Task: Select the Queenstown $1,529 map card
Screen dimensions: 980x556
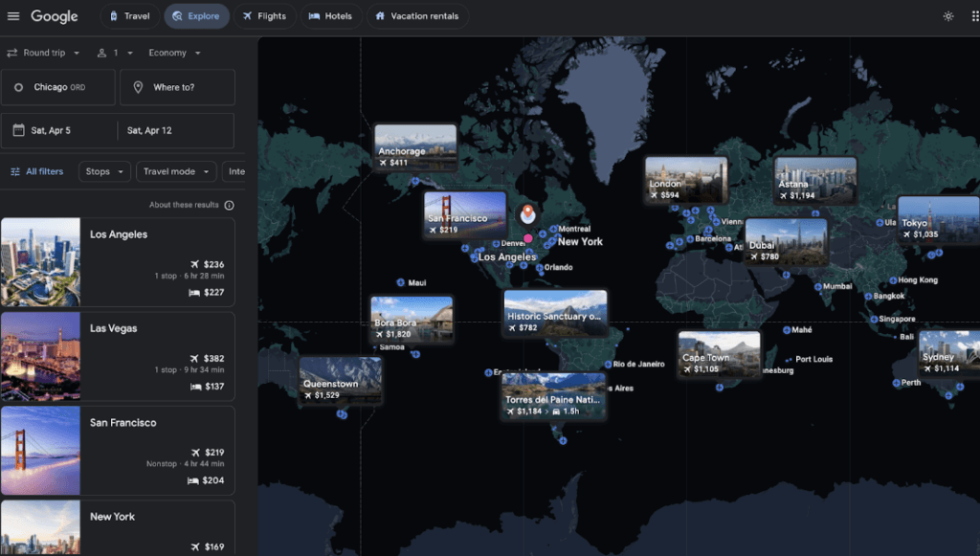Action: click(340, 380)
